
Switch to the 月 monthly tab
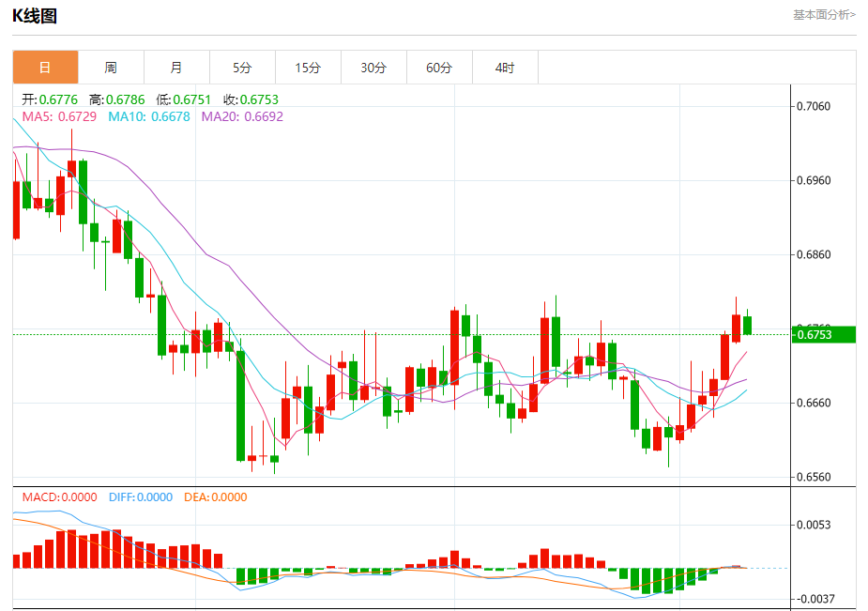(176, 68)
